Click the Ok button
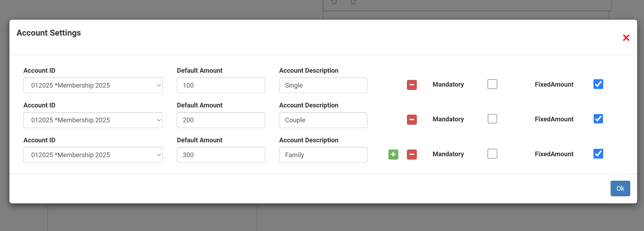Image resolution: width=644 pixels, height=231 pixels. [x=620, y=189]
